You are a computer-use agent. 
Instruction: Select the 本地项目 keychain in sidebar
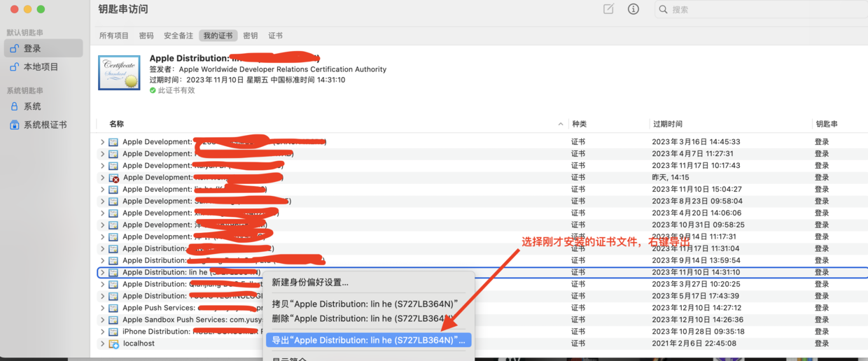click(x=43, y=67)
